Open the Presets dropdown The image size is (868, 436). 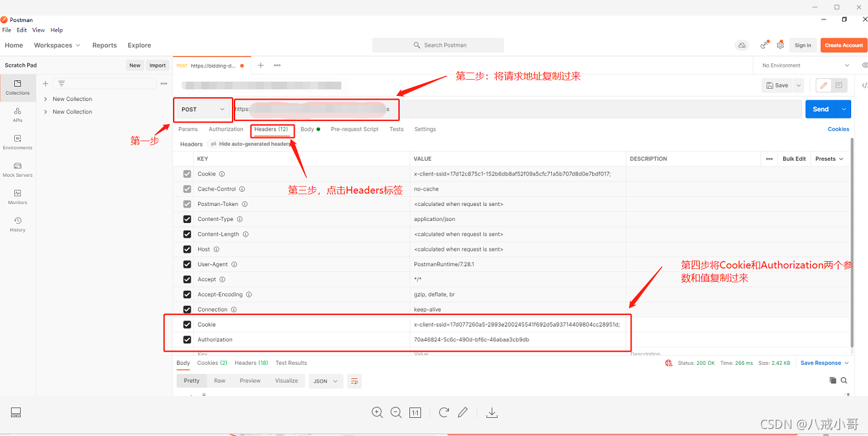(x=829, y=159)
